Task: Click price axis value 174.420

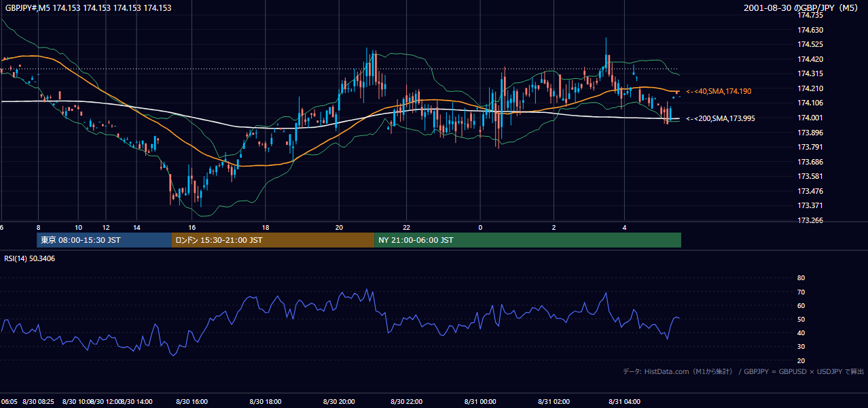Action: point(810,59)
